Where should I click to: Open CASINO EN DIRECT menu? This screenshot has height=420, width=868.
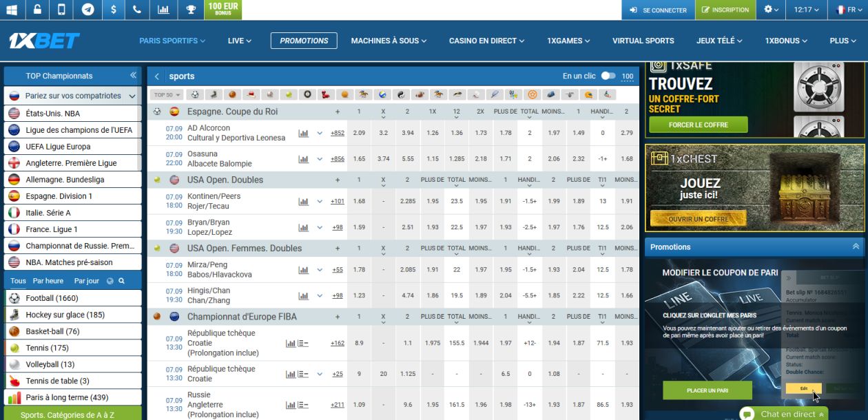click(486, 41)
